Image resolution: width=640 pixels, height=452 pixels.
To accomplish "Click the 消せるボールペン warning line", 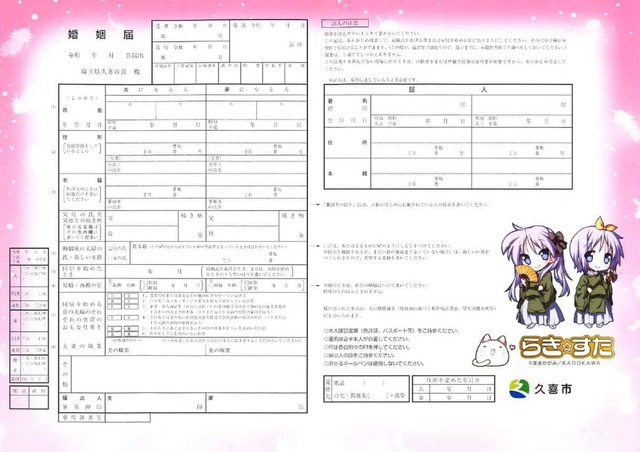I will [374, 363].
